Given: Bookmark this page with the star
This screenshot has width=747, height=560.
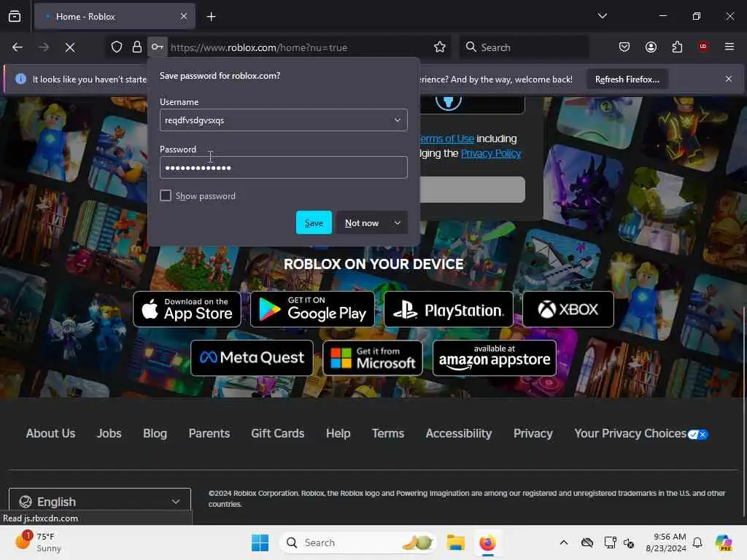Looking at the screenshot, I should click(439, 47).
